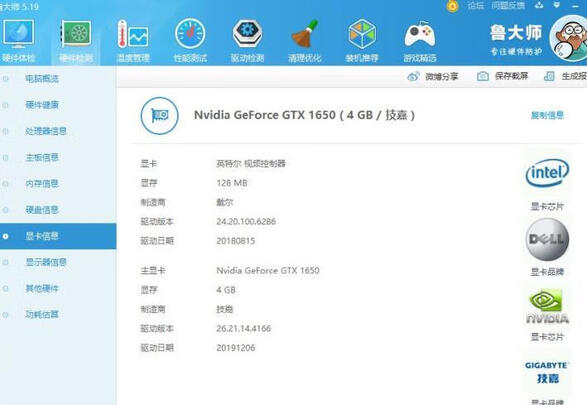Click the 4 GB memory value
This screenshot has height=405, width=587.
click(x=226, y=290)
